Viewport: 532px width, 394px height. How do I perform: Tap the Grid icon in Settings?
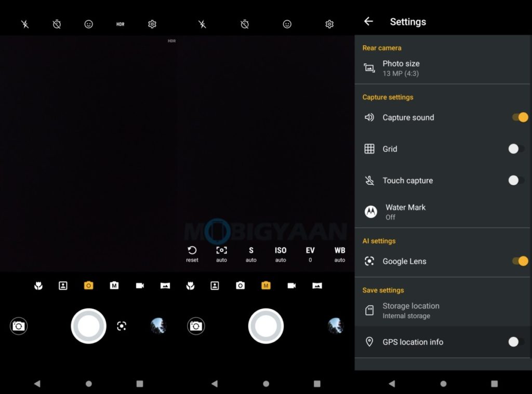coord(369,149)
